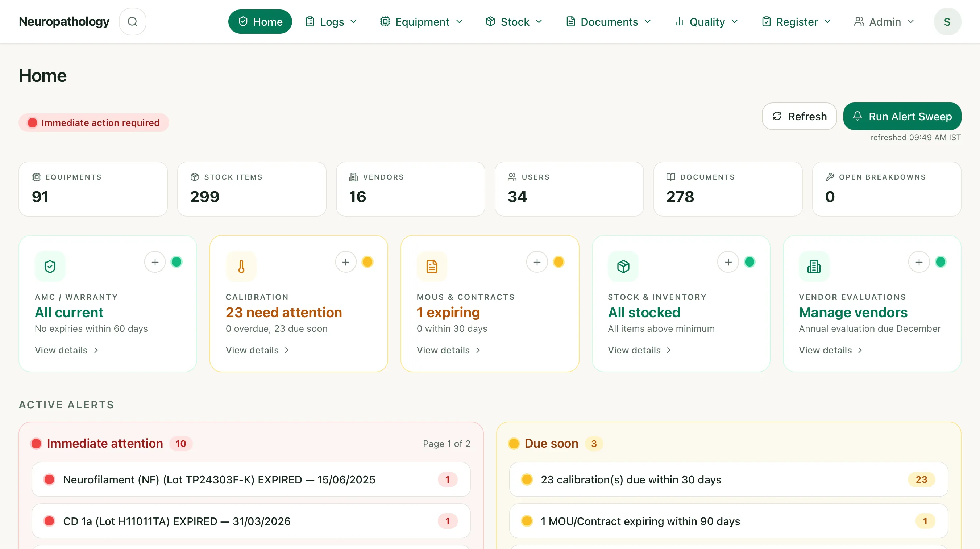The image size is (980, 549).
Task: Open the user avatar labeled S
Action: [947, 22]
